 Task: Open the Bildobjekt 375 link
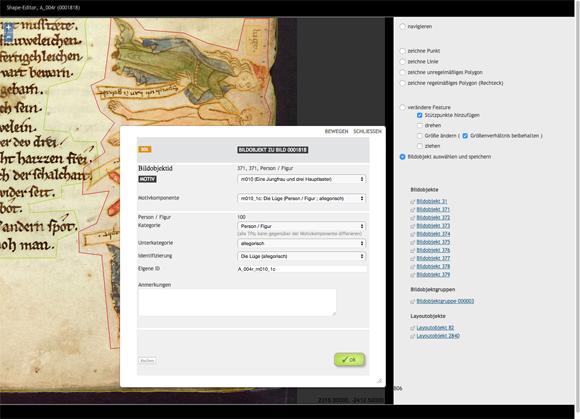(x=433, y=242)
